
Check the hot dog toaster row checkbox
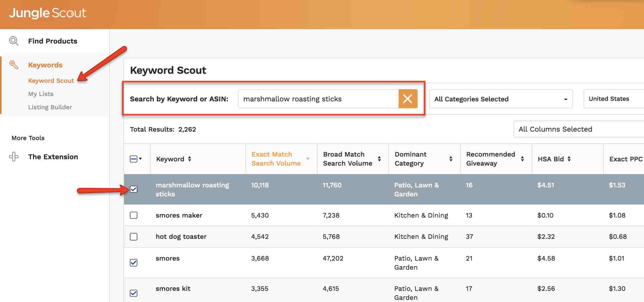133,236
